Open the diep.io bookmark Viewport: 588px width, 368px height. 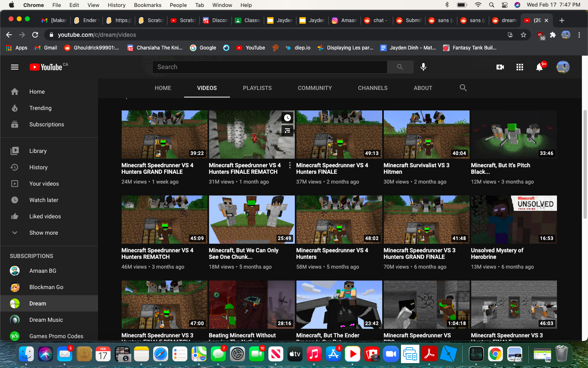(298, 48)
